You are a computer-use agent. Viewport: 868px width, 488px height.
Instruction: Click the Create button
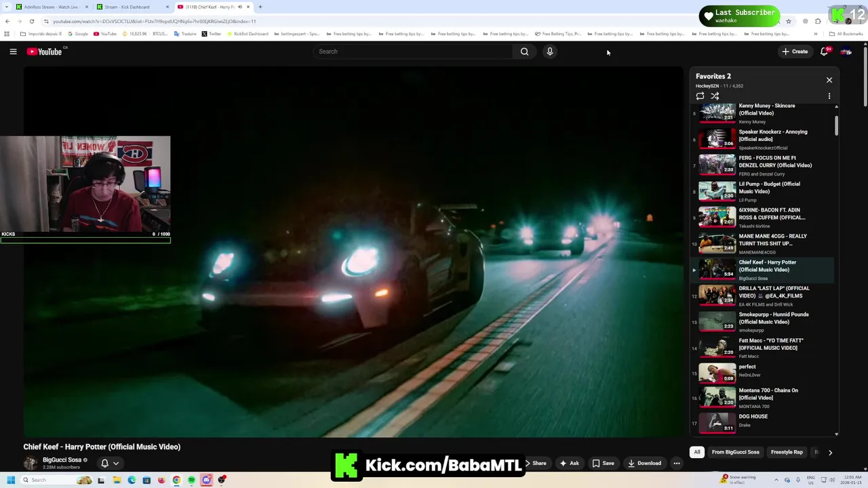tap(795, 52)
